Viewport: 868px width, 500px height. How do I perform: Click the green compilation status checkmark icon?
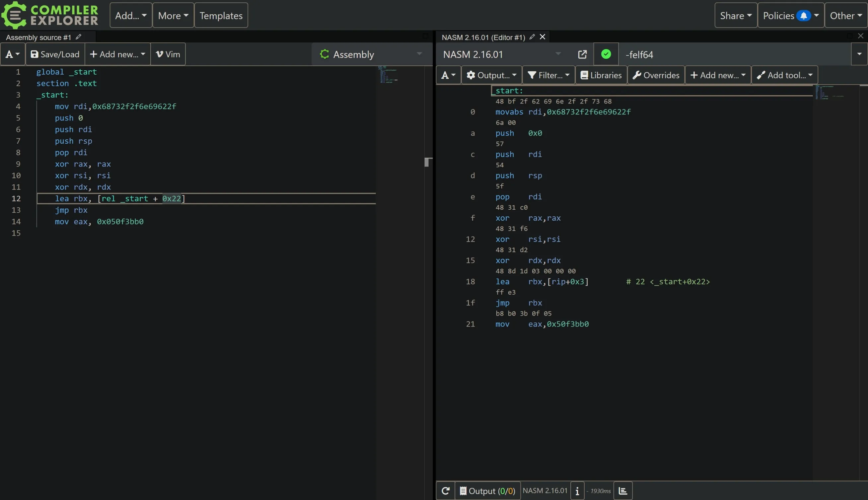(x=606, y=54)
